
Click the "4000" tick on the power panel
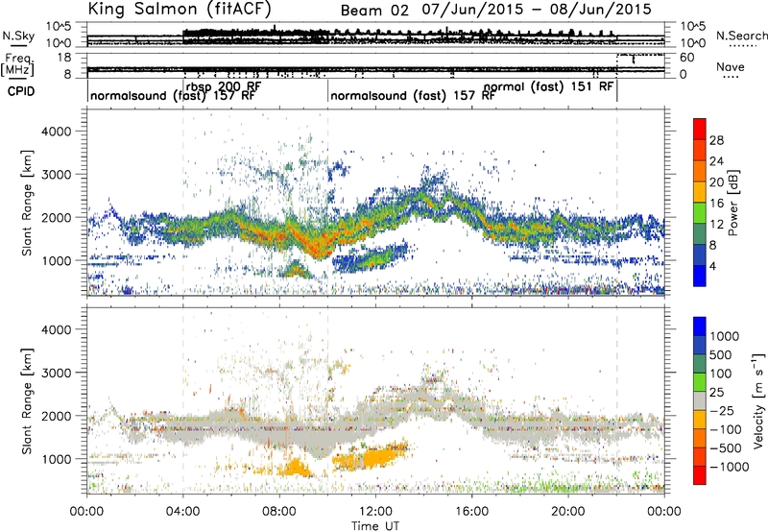(57, 132)
